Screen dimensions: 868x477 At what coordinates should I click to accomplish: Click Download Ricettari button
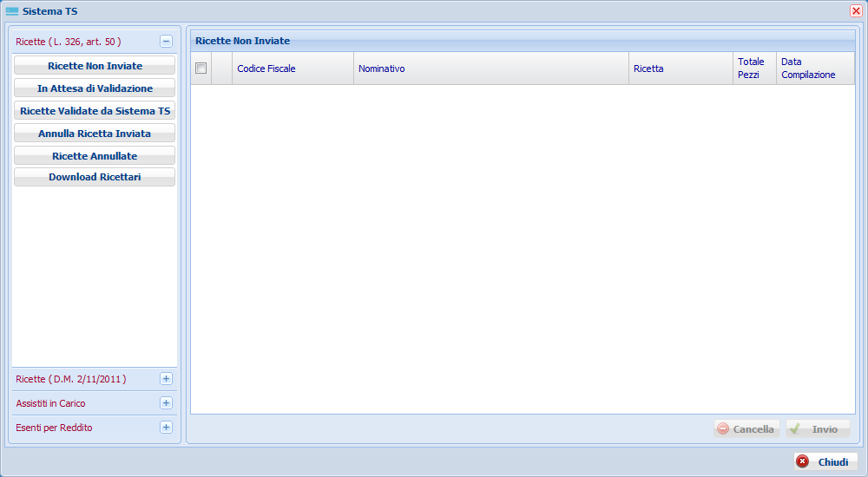[x=95, y=177]
